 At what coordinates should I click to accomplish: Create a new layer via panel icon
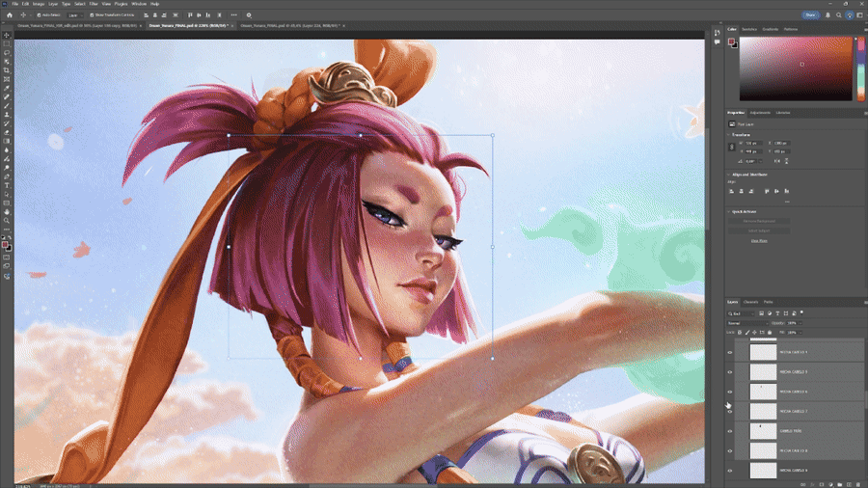pyautogui.click(x=849, y=485)
